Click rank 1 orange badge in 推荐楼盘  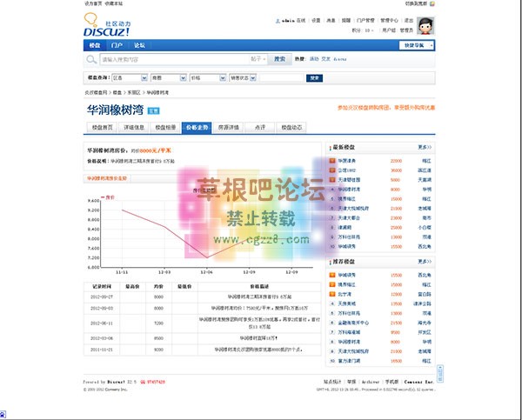(x=331, y=275)
